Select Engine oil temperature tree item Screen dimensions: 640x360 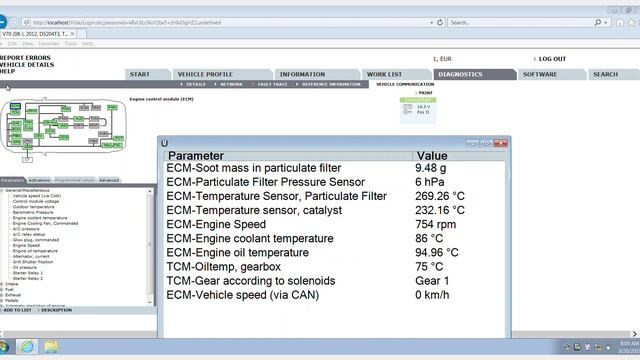[x=35, y=251]
